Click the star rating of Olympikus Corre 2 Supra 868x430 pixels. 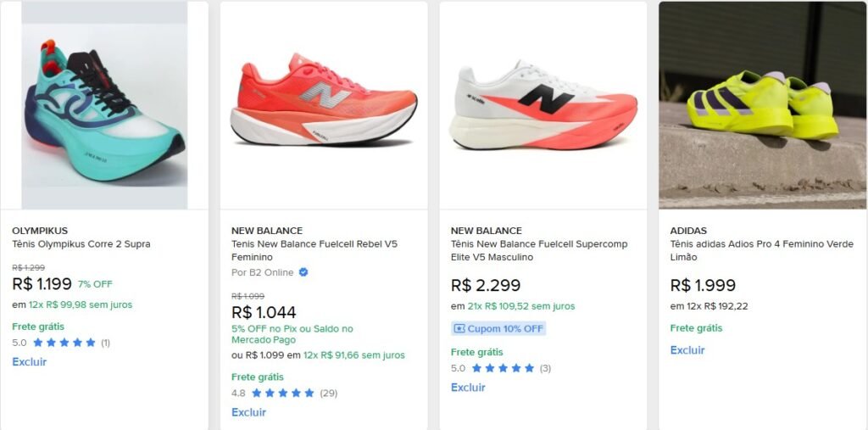point(64,343)
